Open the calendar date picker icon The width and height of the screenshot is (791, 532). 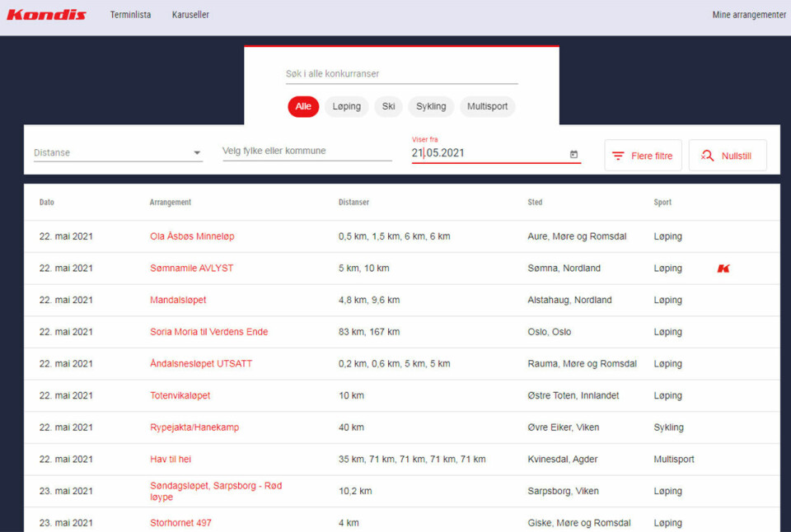point(573,154)
